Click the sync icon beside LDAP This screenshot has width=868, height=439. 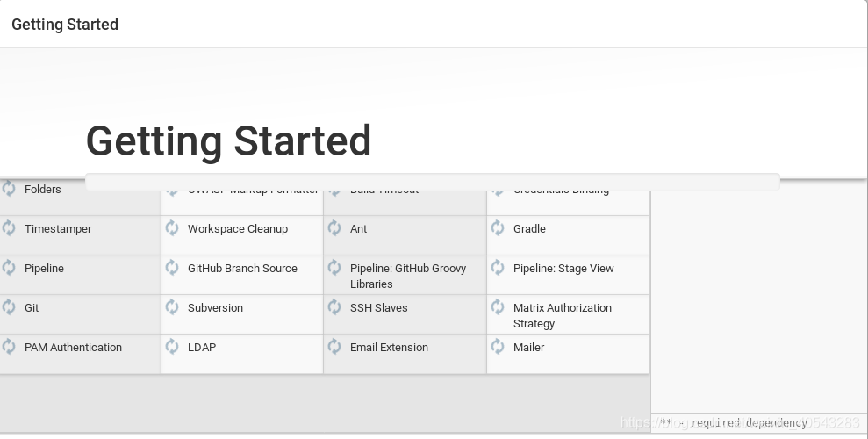tap(172, 347)
